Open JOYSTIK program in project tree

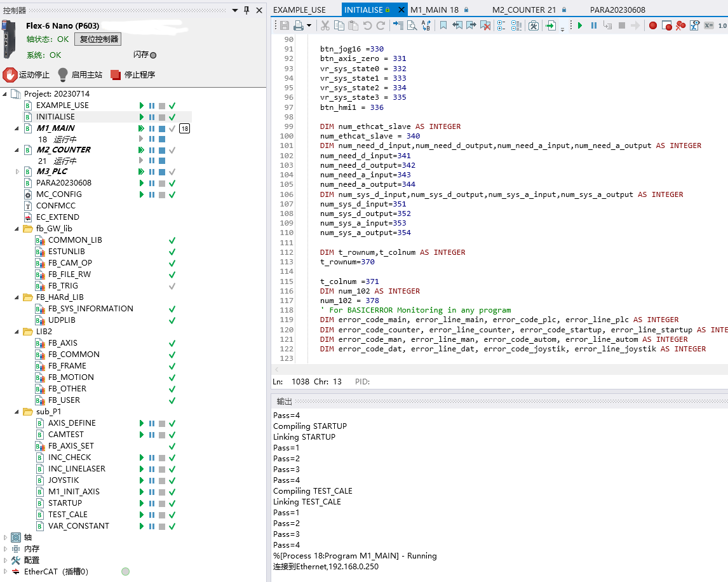coord(64,480)
